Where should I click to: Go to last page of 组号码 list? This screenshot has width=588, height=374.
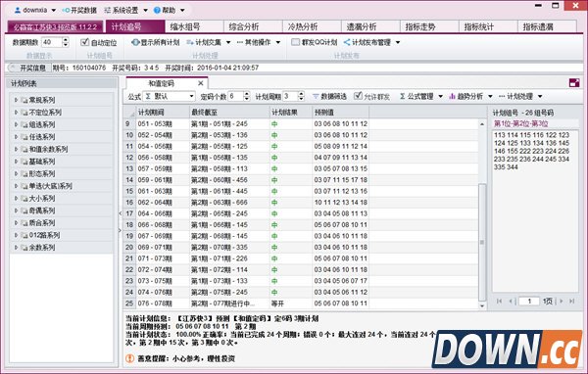click(572, 301)
